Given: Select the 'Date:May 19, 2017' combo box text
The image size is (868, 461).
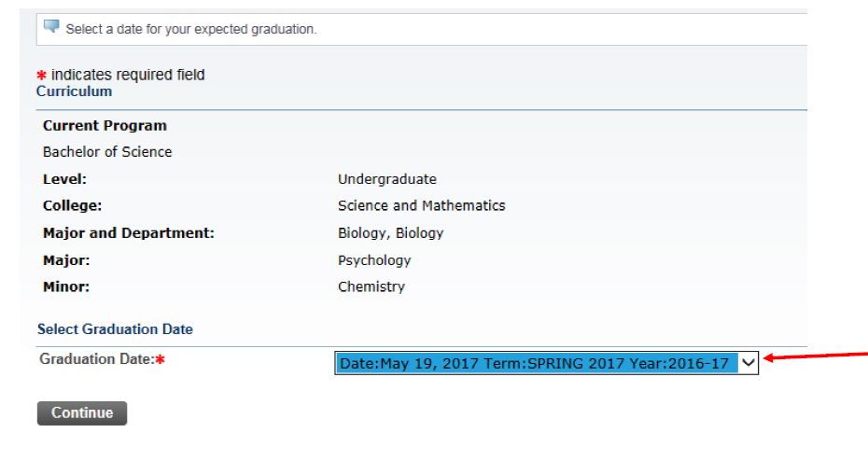Looking at the screenshot, I should [536, 363].
